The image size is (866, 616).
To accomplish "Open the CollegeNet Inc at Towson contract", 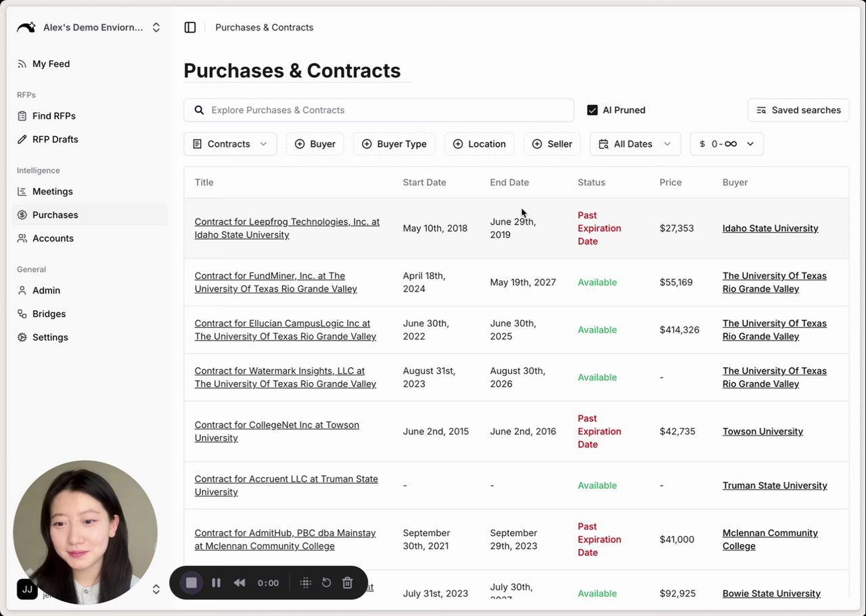I will (x=277, y=431).
